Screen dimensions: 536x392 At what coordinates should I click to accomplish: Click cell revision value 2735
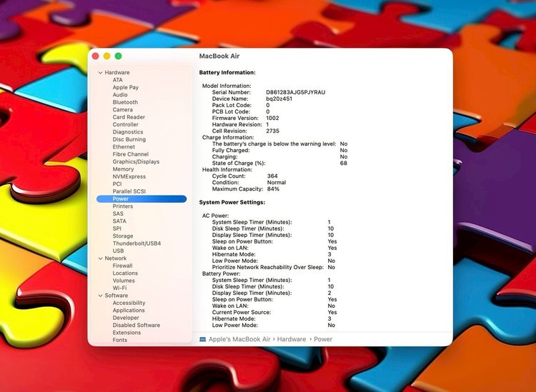point(272,131)
